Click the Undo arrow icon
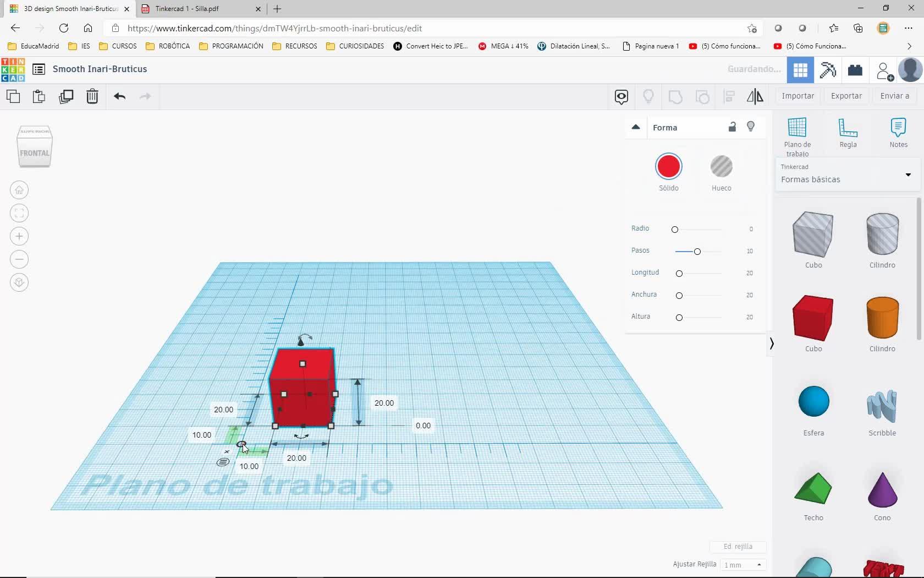924x578 pixels. (119, 97)
